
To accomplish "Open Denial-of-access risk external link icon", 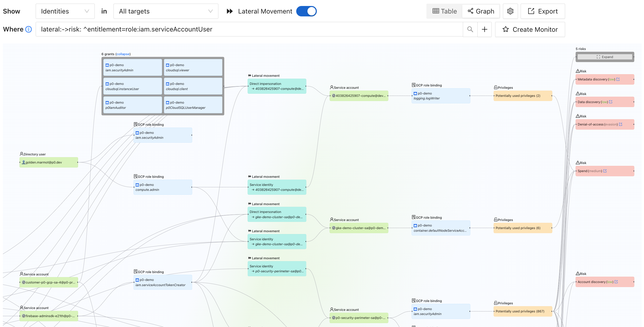I will 621,124.
